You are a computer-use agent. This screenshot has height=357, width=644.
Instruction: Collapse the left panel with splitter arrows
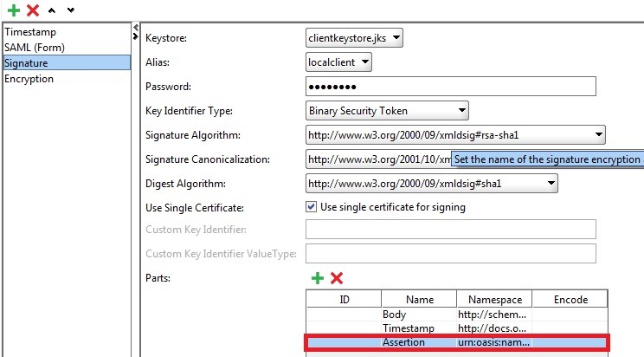coord(135,34)
